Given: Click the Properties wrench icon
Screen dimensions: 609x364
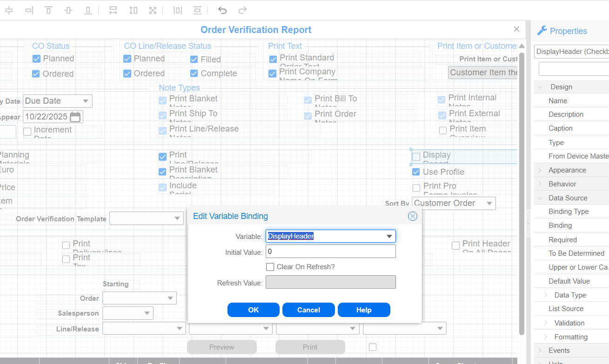Looking at the screenshot, I should pyautogui.click(x=542, y=31).
